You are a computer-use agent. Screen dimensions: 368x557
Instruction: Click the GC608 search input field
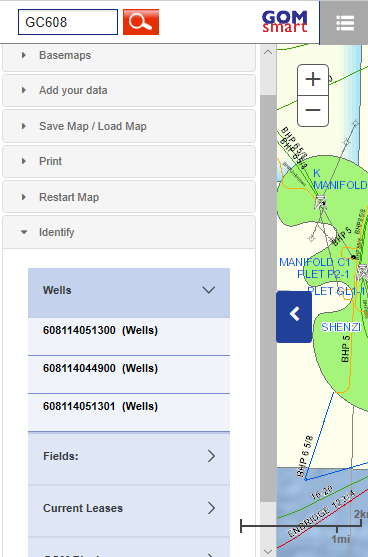pos(68,22)
